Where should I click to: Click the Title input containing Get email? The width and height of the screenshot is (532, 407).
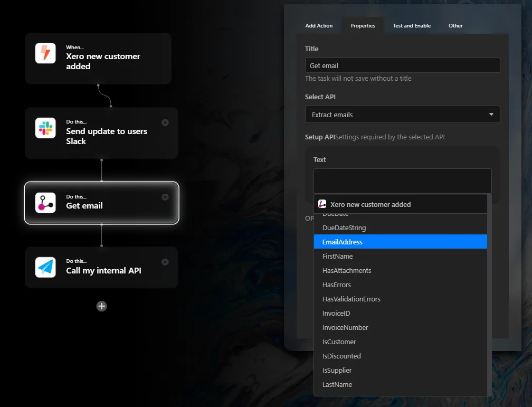pos(402,65)
